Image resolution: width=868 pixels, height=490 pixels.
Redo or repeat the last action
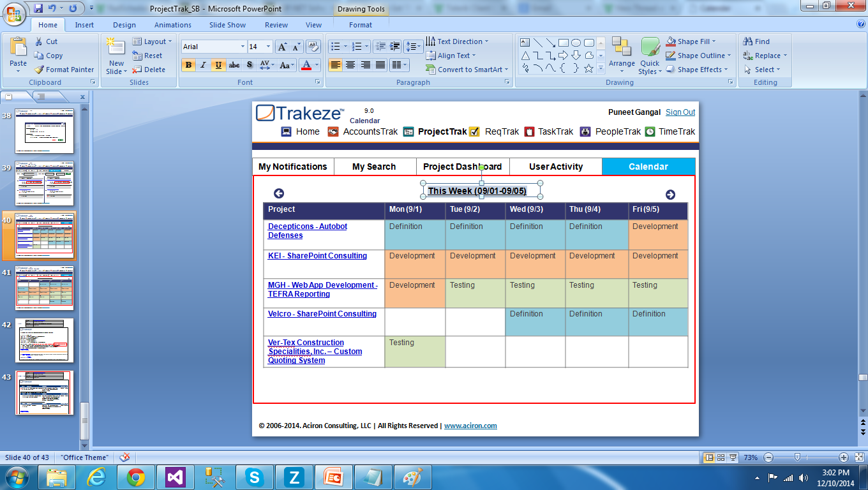click(x=73, y=8)
